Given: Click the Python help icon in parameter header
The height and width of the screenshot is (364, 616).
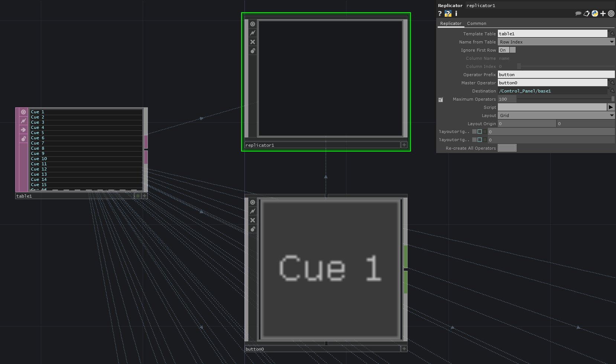Looking at the screenshot, I should (448, 14).
